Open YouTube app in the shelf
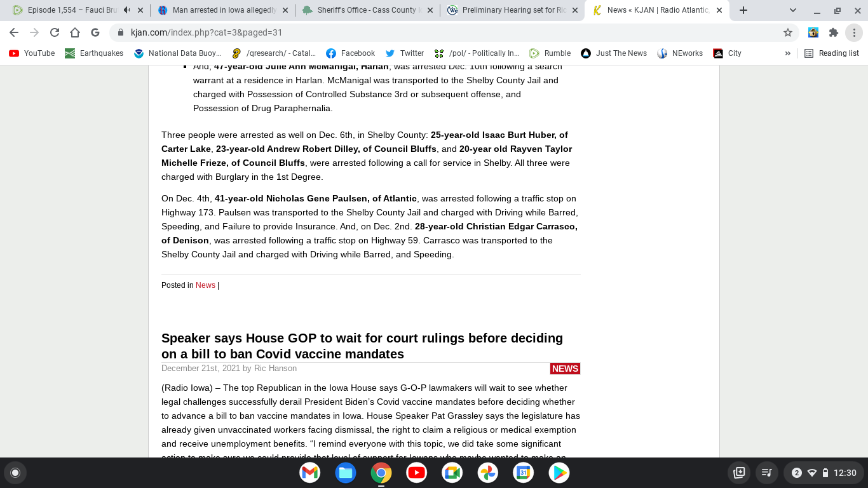868x488 pixels. point(417,472)
